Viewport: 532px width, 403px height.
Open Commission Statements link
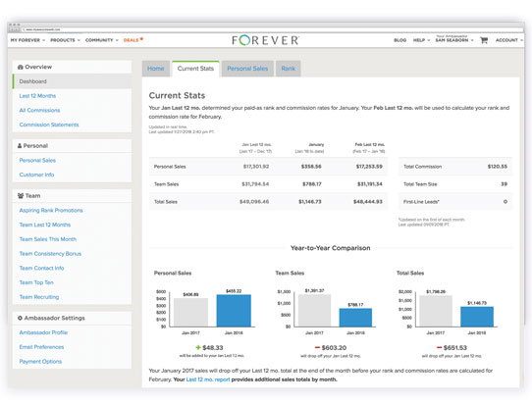pyautogui.click(x=49, y=125)
